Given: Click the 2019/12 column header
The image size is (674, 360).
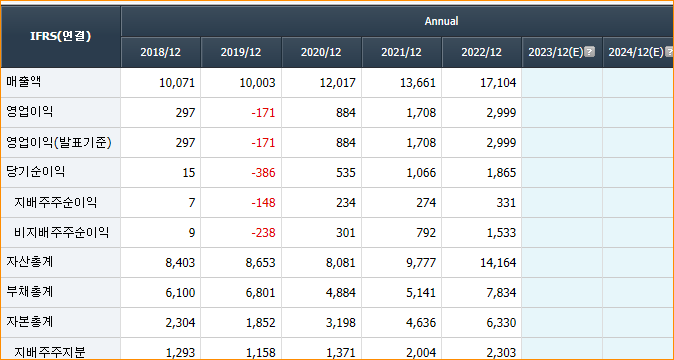Looking at the screenshot, I should click(x=241, y=52).
